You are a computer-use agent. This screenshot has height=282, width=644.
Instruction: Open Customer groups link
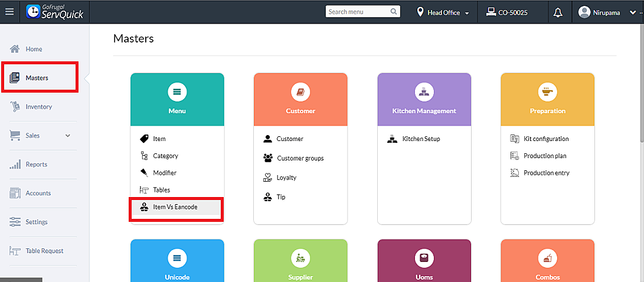300,158
